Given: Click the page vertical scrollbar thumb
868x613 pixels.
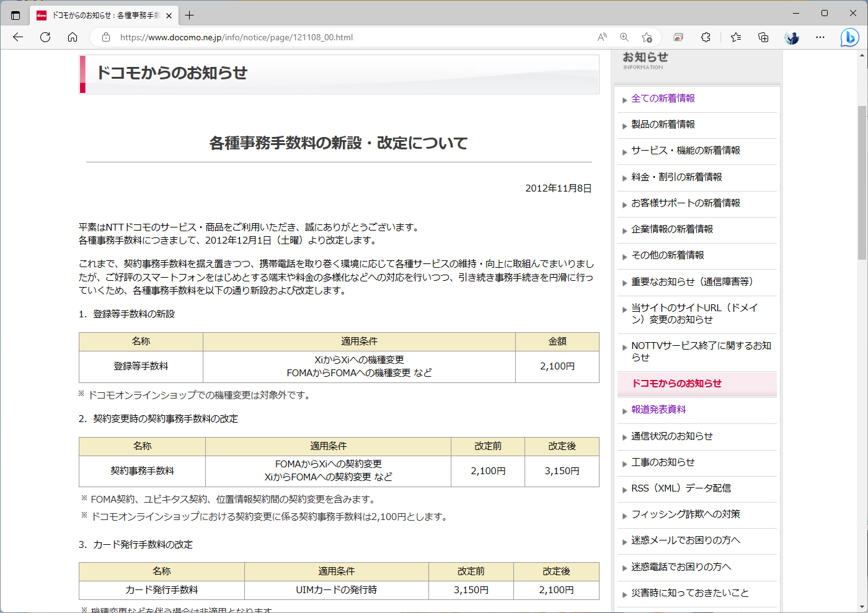Looking at the screenshot, I should pyautogui.click(x=862, y=183).
